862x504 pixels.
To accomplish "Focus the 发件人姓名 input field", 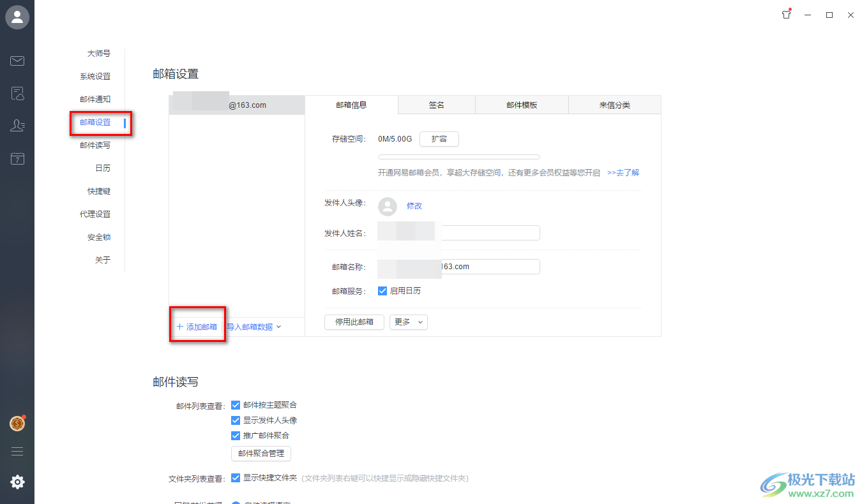I will 458,233.
